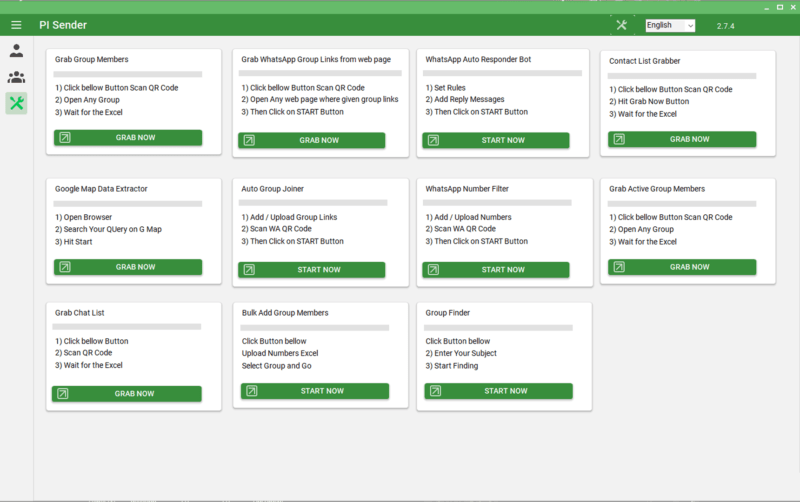800x502 pixels.
Task: Click Grab Now for Google Map Extractor
Action: [128, 267]
